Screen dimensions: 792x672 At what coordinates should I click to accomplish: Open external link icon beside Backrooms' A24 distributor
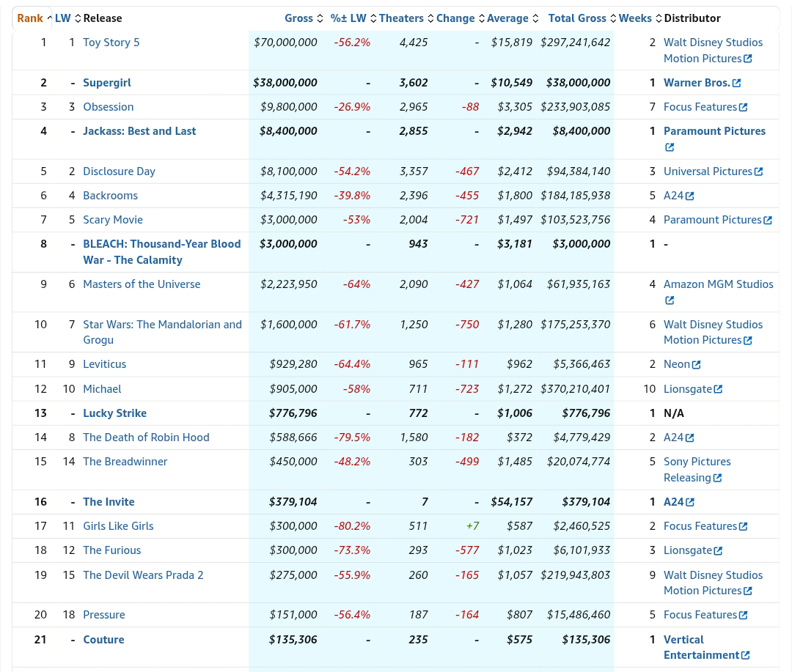point(689,196)
